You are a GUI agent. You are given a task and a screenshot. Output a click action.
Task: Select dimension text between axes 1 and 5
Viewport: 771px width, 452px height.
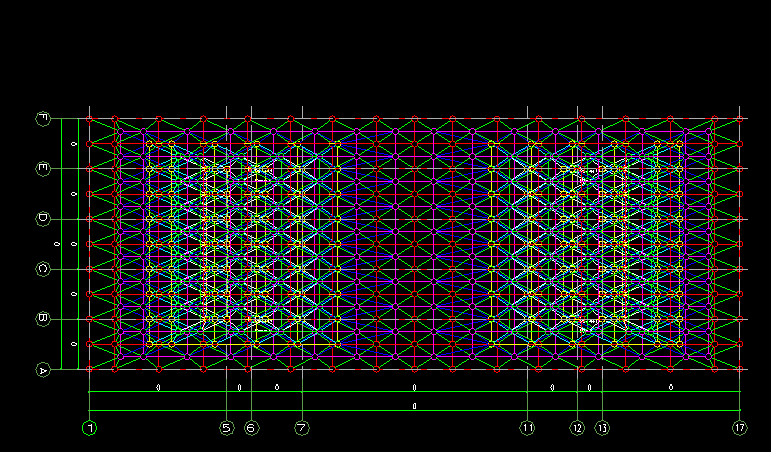pos(158,387)
